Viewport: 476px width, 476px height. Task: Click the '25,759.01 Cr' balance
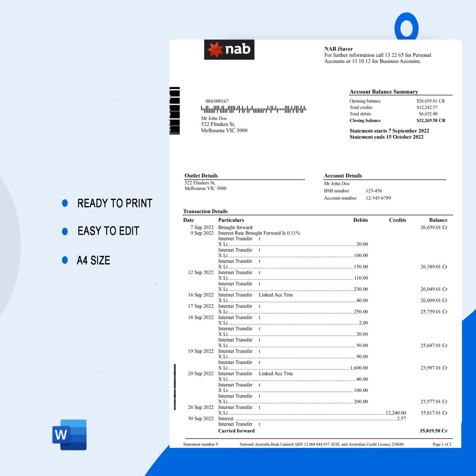click(x=434, y=312)
